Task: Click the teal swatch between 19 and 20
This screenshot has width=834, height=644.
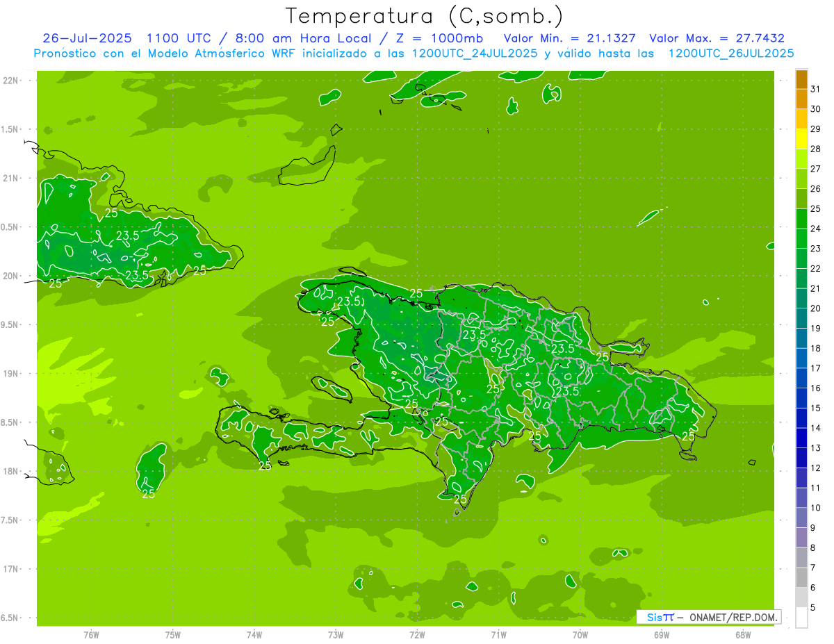Action: [x=801, y=318]
